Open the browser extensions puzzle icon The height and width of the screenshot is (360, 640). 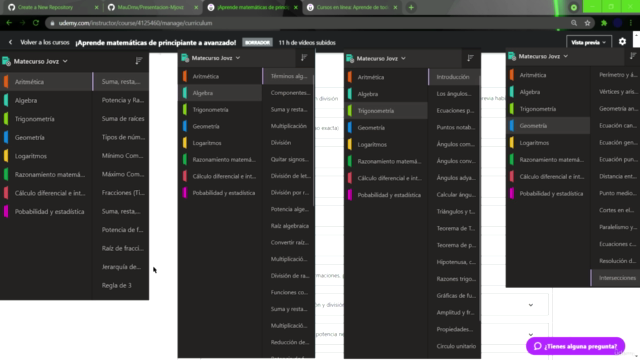(x=604, y=23)
